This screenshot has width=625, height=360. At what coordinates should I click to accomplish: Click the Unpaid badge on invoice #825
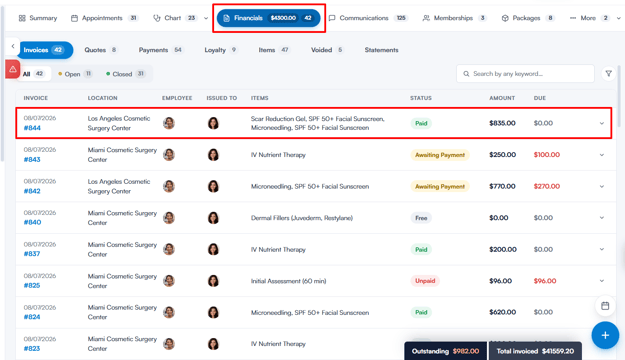pos(425,281)
